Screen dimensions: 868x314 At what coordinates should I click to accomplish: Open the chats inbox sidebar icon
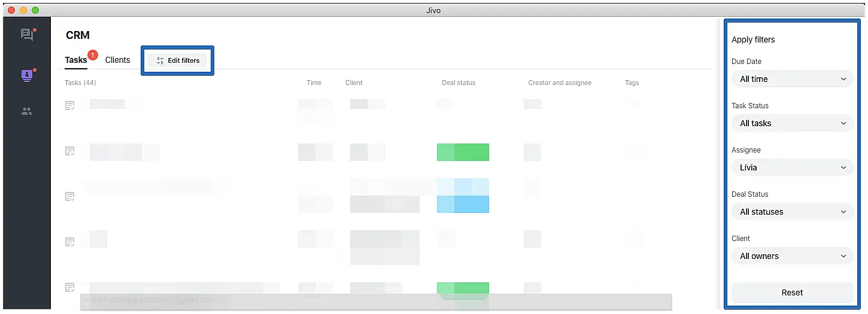pyautogui.click(x=27, y=35)
